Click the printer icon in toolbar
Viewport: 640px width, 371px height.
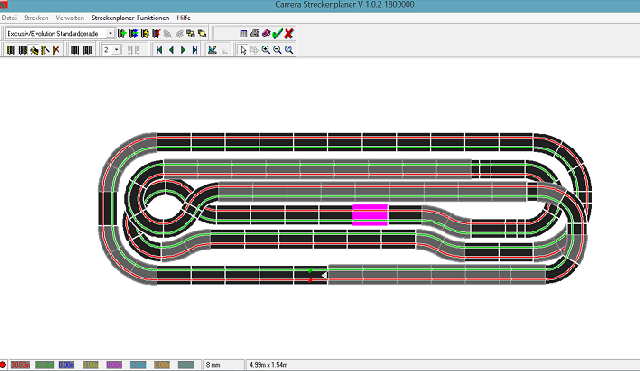(x=255, y=33)
